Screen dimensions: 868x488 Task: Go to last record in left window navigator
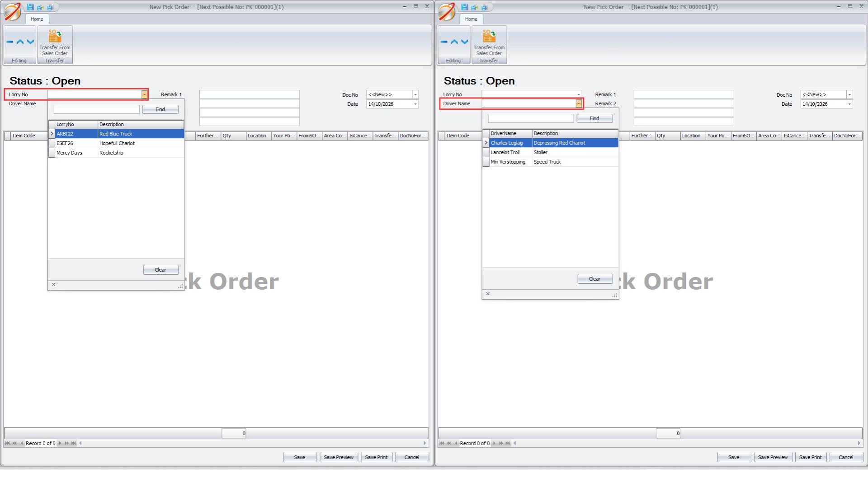coord(74,443)
